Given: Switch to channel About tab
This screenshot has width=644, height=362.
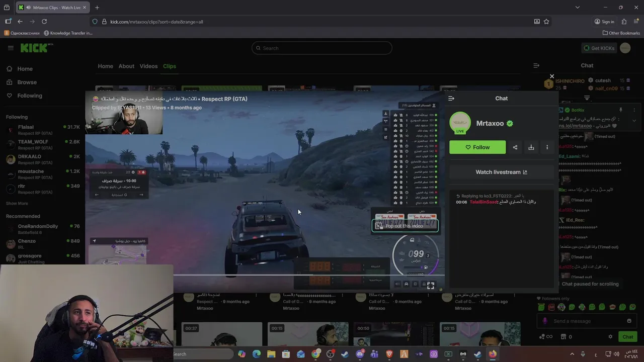Looking at the screenshot, I should point(126,66).
